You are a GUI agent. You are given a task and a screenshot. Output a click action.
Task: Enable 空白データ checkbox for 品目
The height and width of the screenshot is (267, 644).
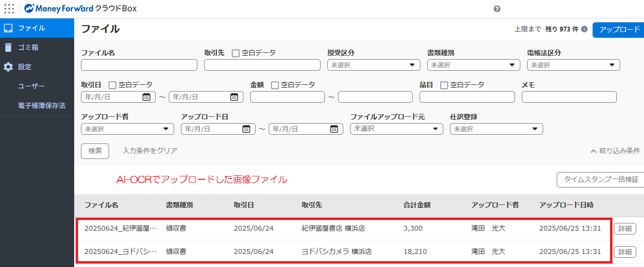[444, 85]
